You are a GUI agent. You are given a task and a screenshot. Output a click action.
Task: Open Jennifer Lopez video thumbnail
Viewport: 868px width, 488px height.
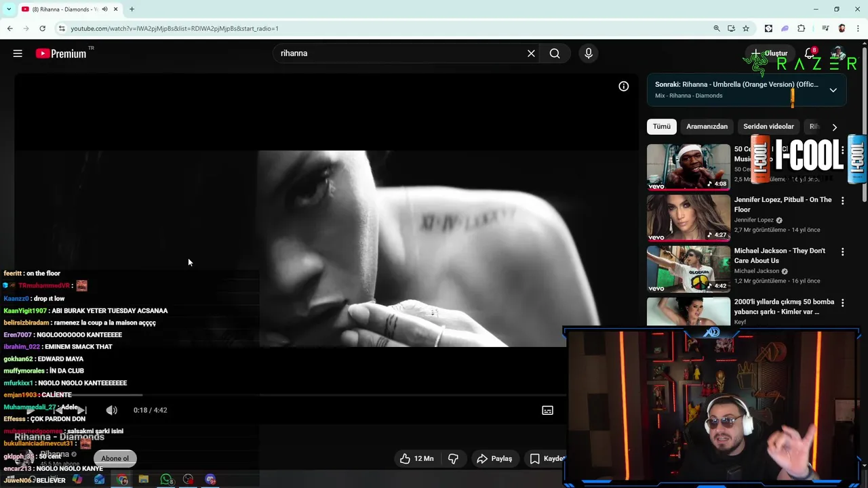tap(688, 218)
